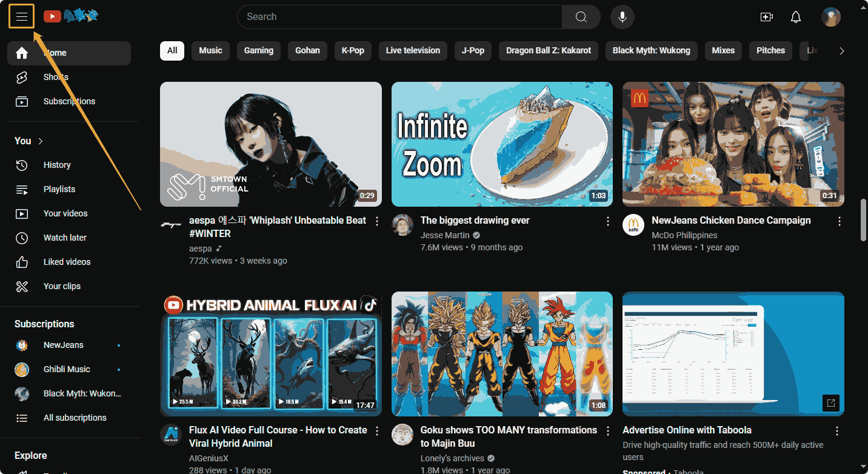Select the K-Pop filter chip
Screen dimensions: 868x474
tap(353, 51)
